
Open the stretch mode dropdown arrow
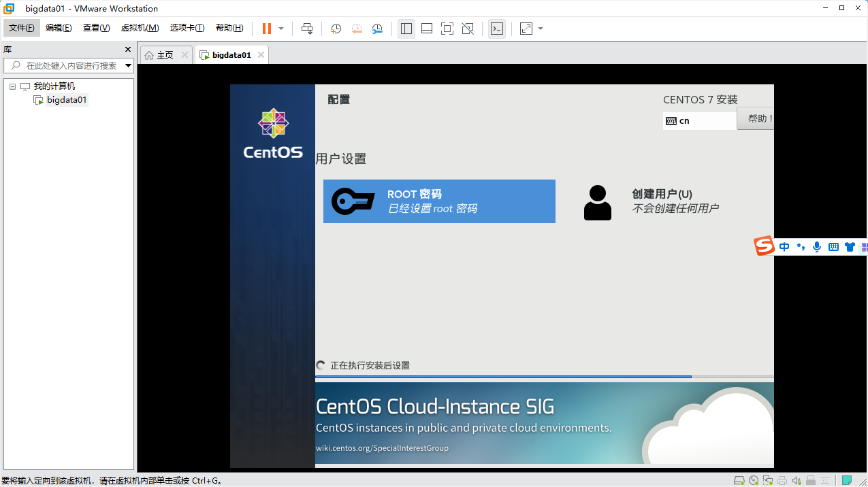tap(541, 29)
